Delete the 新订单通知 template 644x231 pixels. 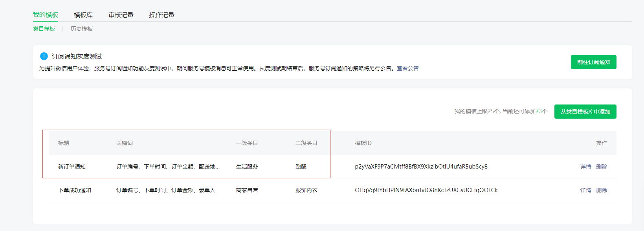(601, 167)
